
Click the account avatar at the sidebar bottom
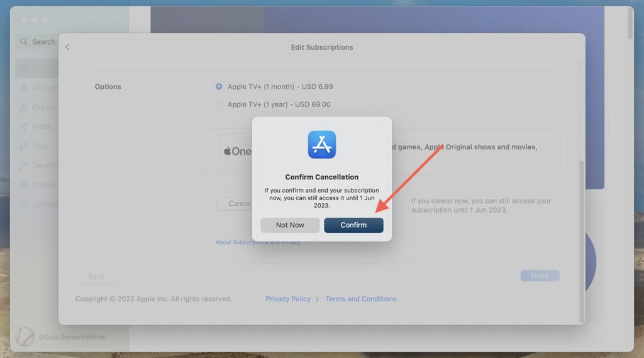[25, 337]
